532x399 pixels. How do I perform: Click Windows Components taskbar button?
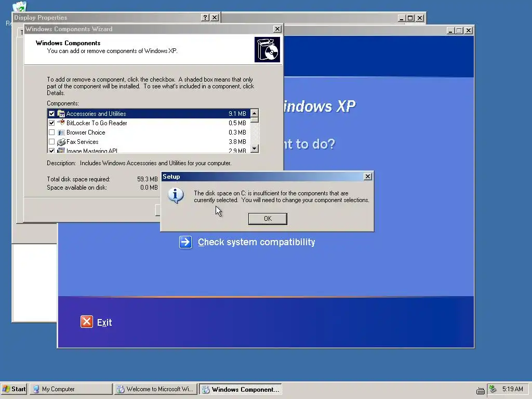(x=240, y=389)
